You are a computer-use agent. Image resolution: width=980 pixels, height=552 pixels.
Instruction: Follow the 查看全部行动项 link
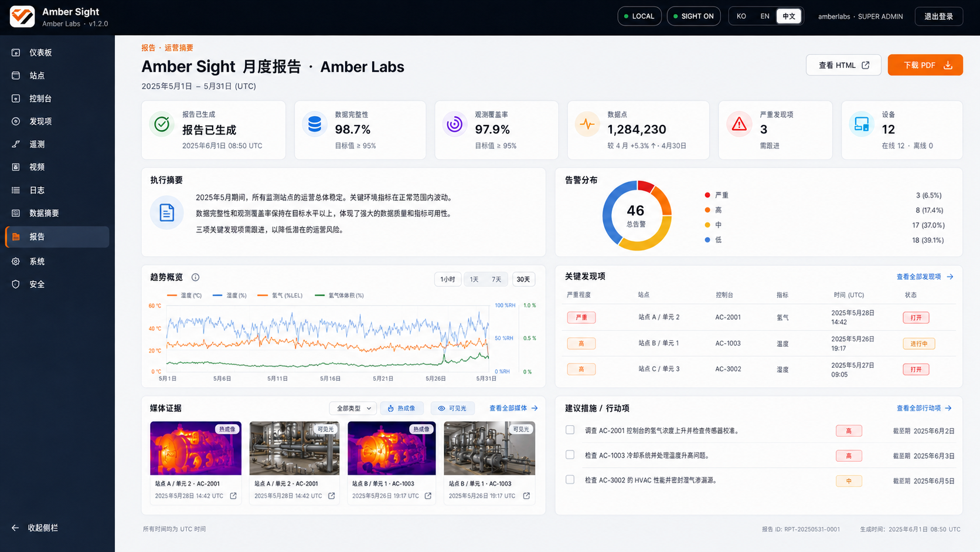coord(924,408)
